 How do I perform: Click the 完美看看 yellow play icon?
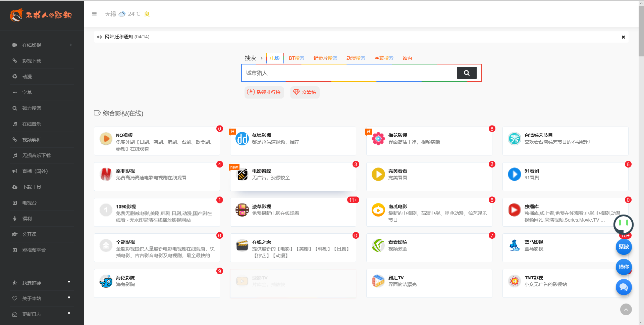[x=378, y=174]
